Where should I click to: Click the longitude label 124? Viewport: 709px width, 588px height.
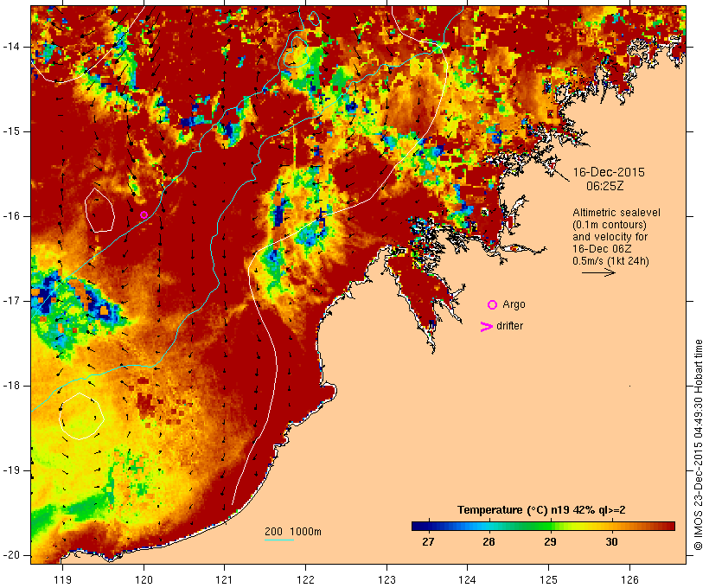coord(467,579)
